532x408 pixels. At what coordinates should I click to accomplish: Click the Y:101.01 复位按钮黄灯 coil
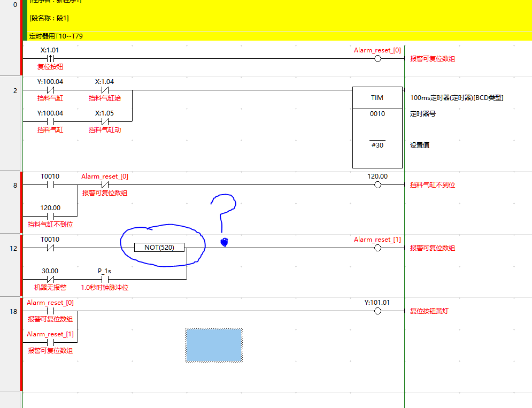[x=377, y=311]
